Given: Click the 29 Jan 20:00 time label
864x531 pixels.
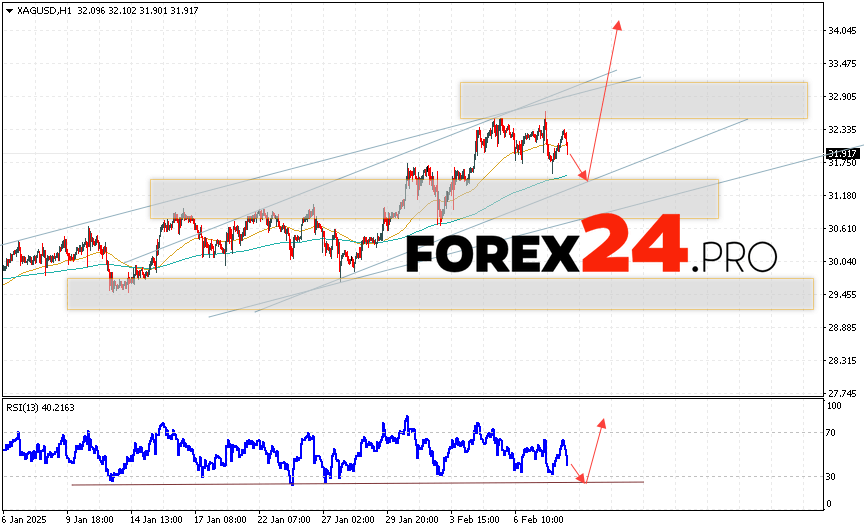Looking at the screenshot, I should click(x=412, y=520).
